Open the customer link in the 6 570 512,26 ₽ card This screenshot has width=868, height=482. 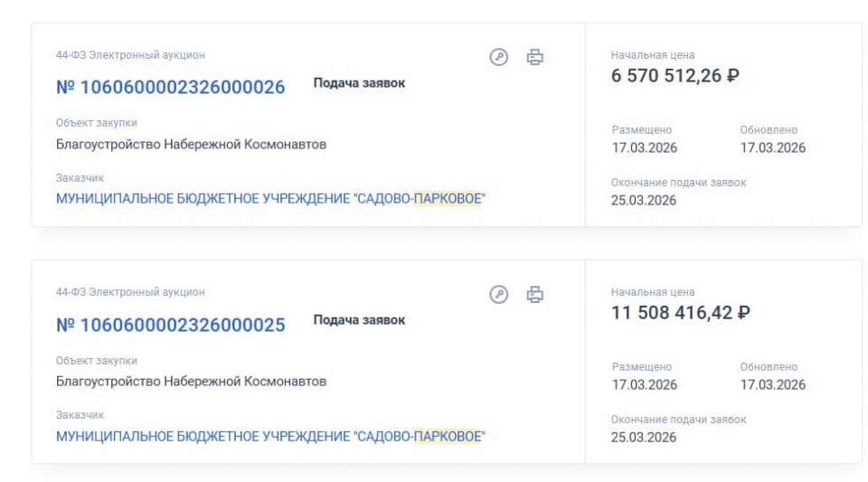(x=270, y=199)
